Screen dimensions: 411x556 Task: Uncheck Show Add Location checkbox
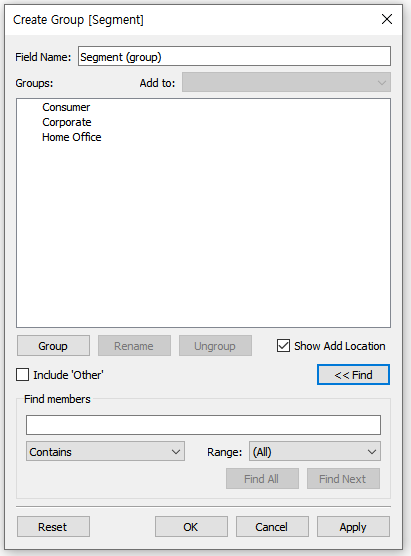(x=283, y=346)
